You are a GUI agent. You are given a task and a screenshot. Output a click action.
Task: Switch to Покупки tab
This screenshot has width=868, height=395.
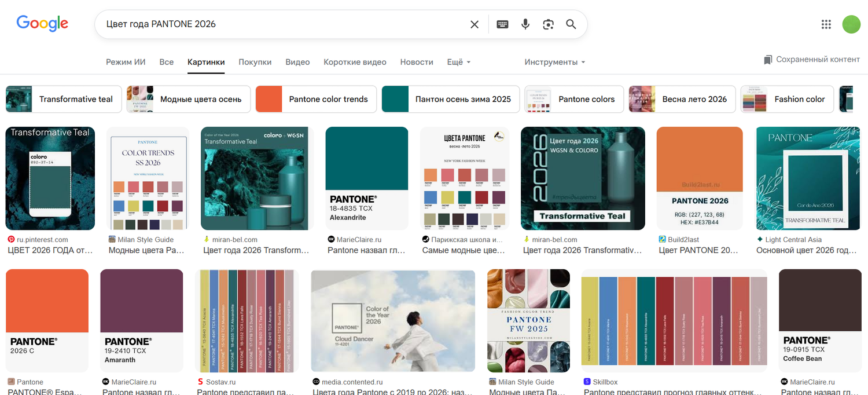[x=255, y=62]
